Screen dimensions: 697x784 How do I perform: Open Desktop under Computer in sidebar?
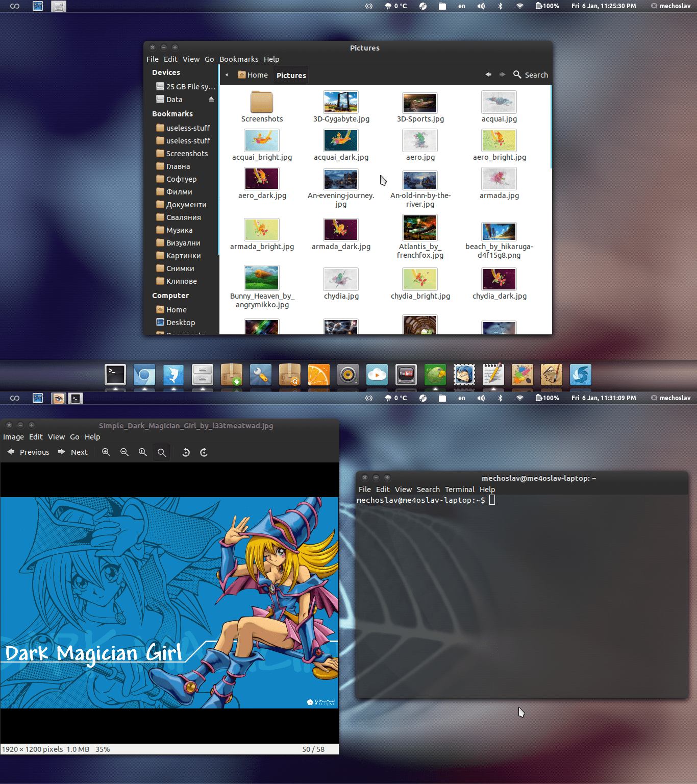(176, 323)
